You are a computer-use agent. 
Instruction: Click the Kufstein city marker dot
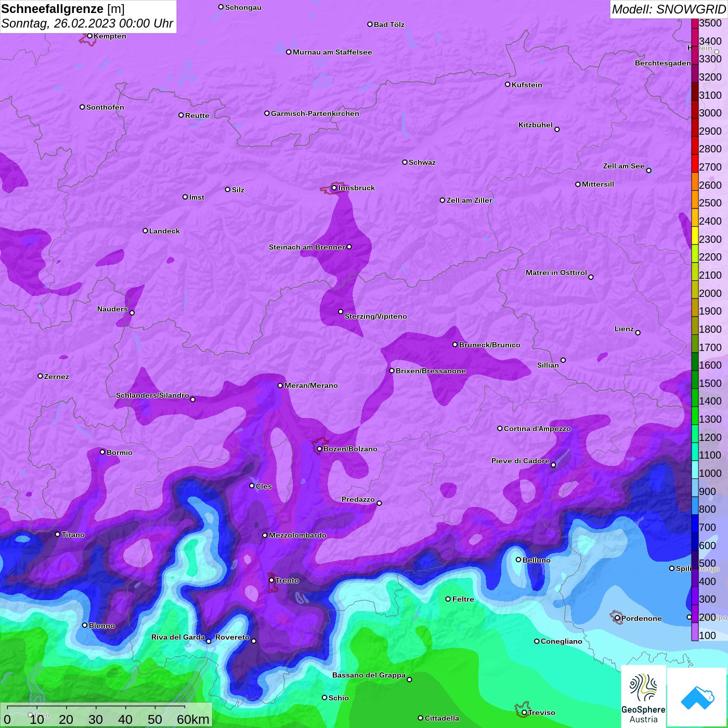coord(508,84)
